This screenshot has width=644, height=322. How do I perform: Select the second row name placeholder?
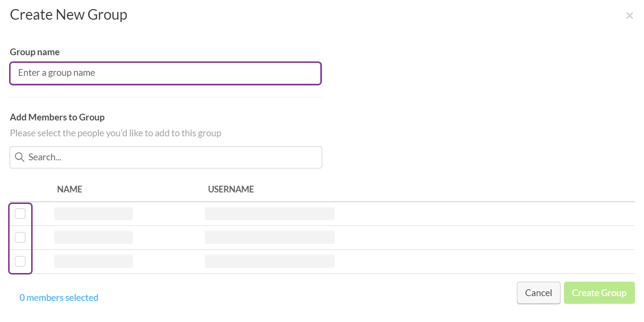click(x=94, y=237)
